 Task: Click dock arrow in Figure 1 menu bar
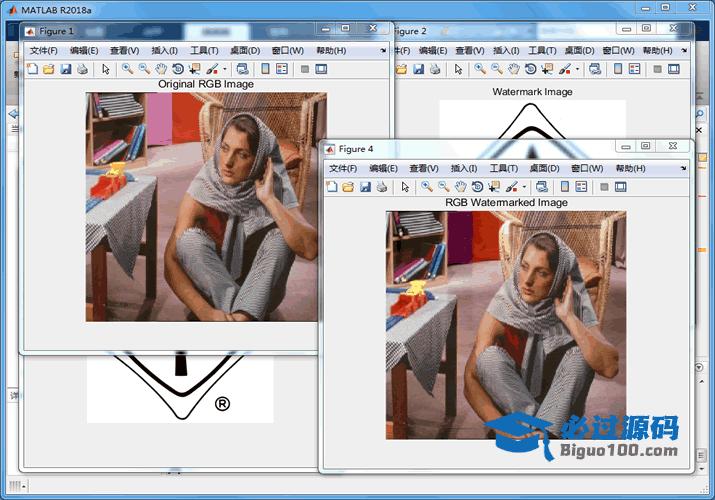(383, 51)
